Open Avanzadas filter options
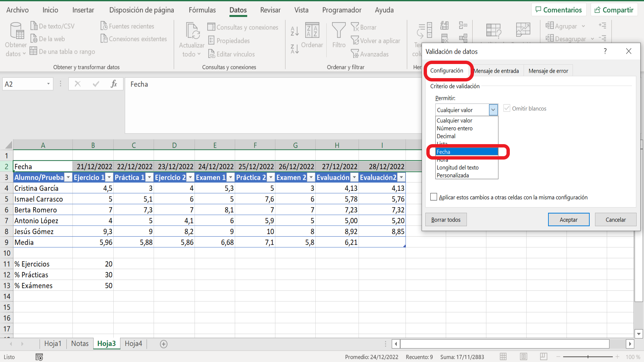Viewport: 644px width, 362px height. [x=370, y=54]
